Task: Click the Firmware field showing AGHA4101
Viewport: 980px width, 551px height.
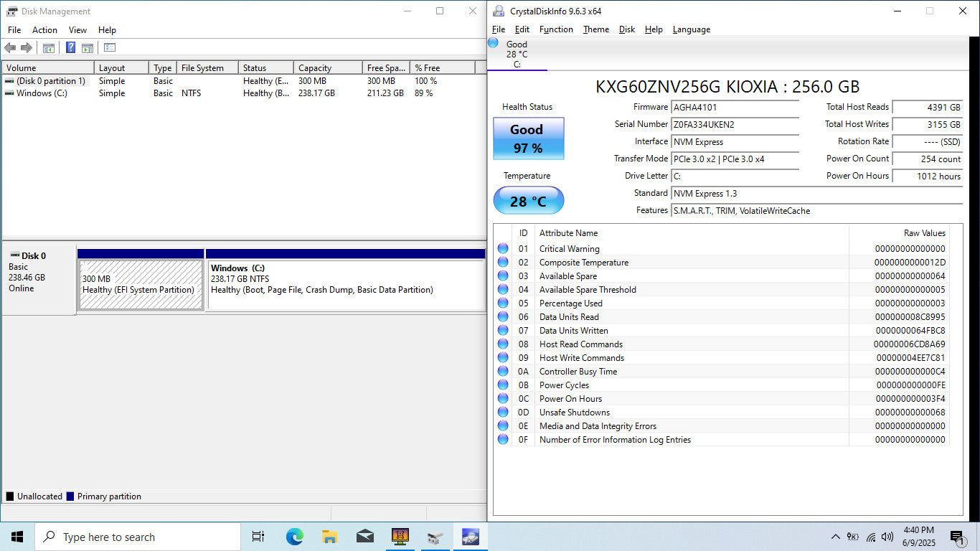Action: pyautogui.click(x=735, y=107)
